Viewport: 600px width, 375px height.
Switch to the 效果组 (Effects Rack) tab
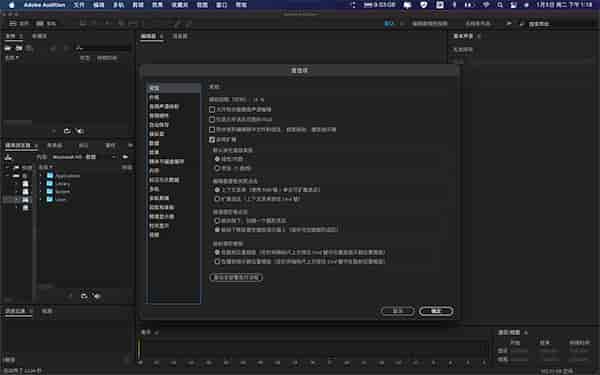pyautogui.click(x=55, y=145)
